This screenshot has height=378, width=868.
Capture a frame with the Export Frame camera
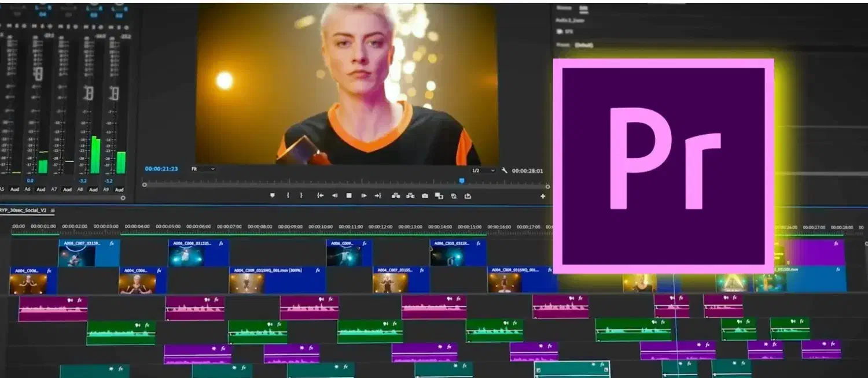click(x=425, y=196)
